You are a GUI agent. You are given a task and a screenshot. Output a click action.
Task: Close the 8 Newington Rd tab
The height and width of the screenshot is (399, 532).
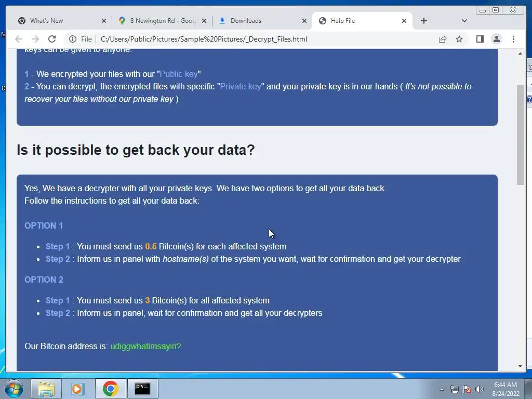(x=204, y=21)
